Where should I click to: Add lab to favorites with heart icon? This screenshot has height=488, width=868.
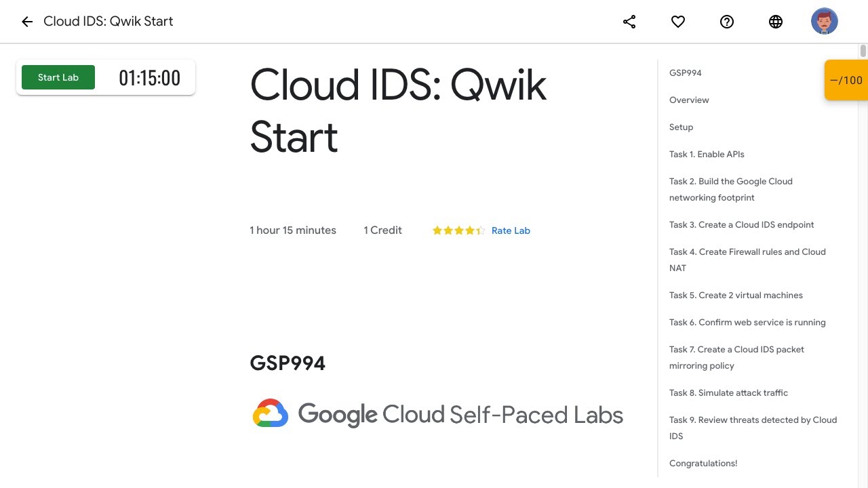[678, 22]
